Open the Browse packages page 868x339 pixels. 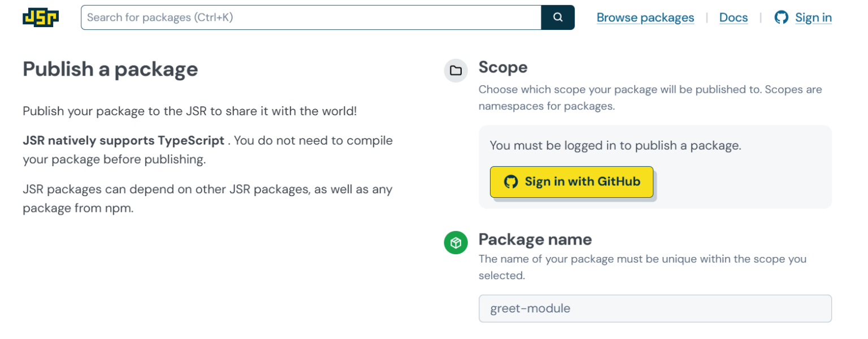click(645, 18)
